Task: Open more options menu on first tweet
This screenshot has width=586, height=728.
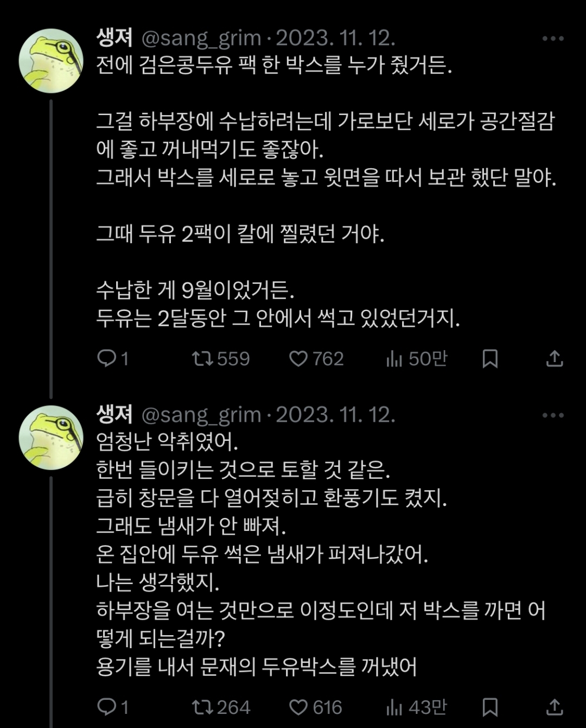Action: pyautogui.click(x=553, y=39)
